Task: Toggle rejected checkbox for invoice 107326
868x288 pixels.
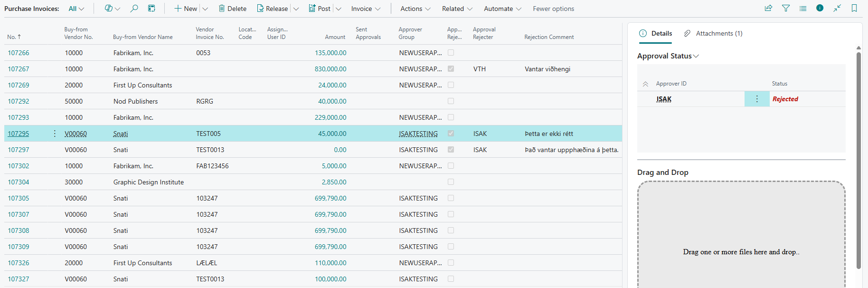Action: 451,263
